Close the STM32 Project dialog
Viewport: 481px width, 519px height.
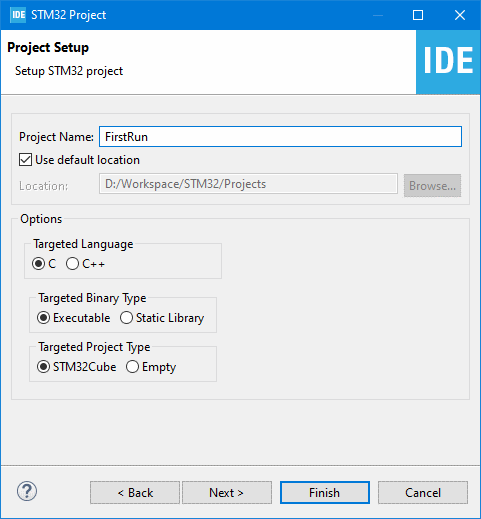460,15
